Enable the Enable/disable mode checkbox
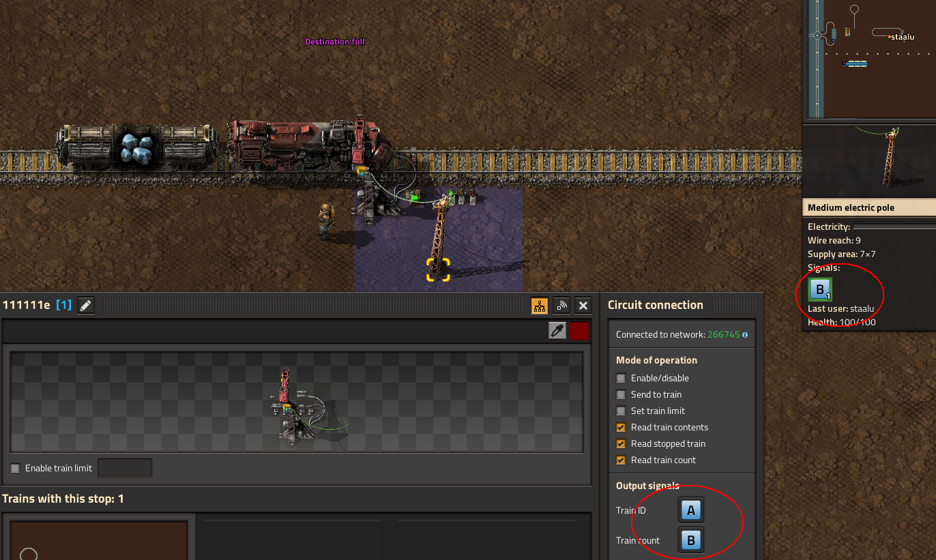 tap(621, 378)
